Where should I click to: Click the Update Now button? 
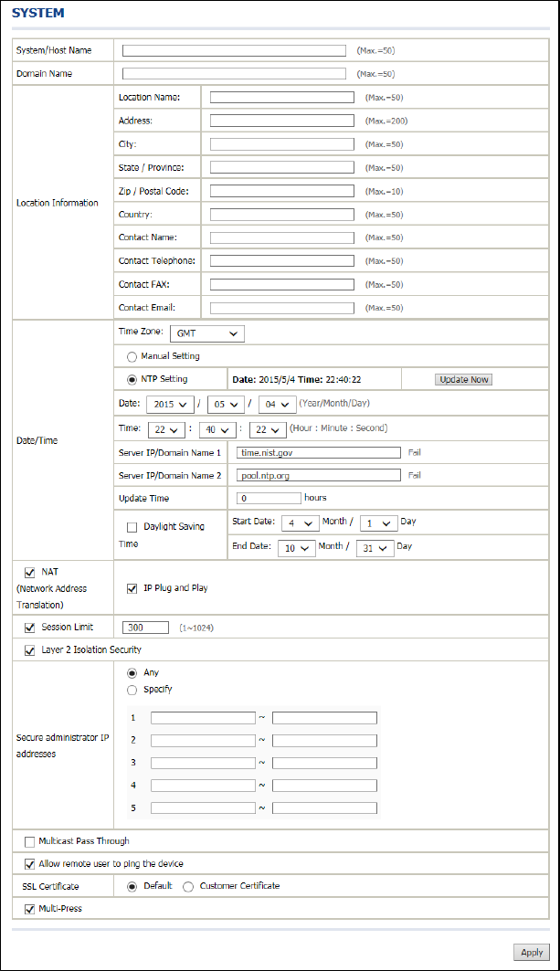point(464,380)
